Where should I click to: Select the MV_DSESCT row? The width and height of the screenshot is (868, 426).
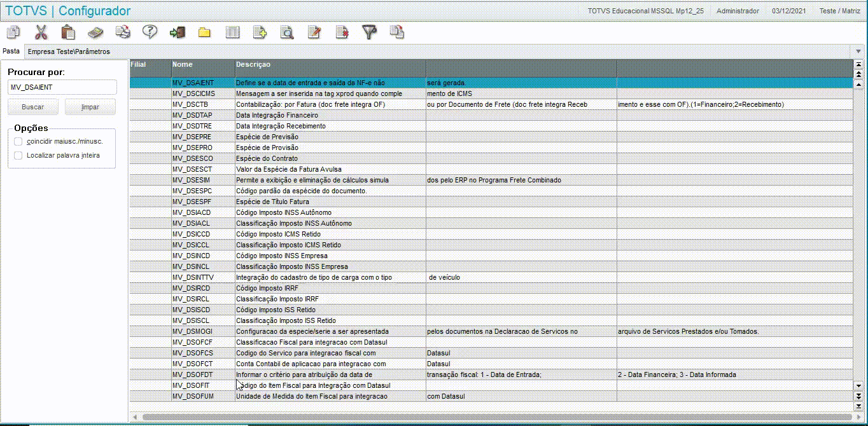(491, 169)
